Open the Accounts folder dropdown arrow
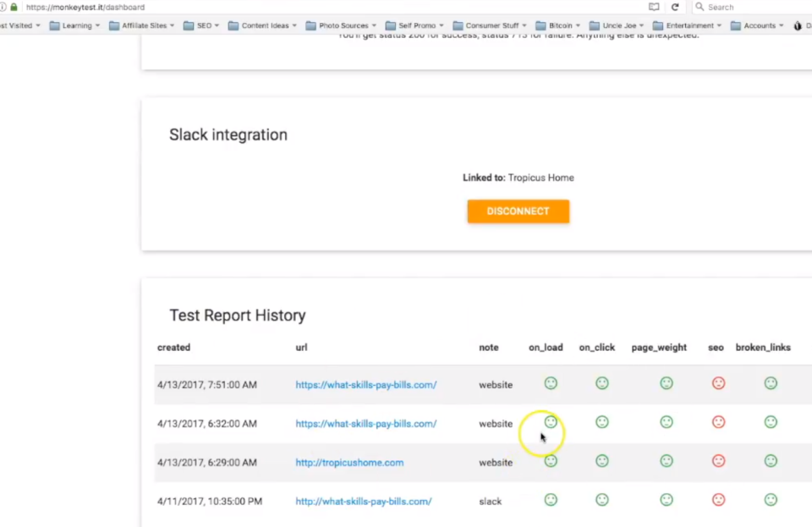Screen dimensions: 812x527 click(782, 25)
